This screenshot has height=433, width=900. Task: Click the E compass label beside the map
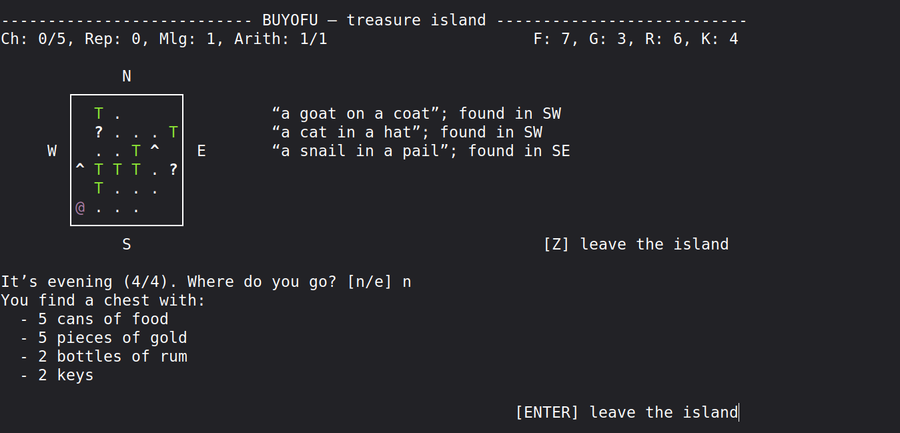[201, 151]
